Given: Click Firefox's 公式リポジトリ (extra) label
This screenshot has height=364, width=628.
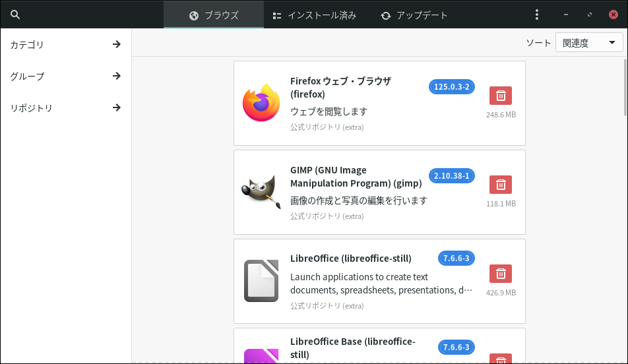Looking at the screenshot, I should pos(327,127).
